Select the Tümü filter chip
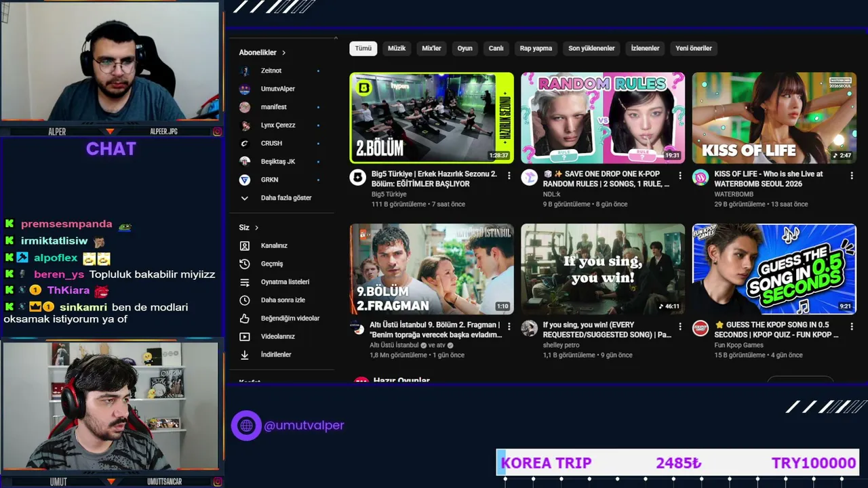 tap(363, 48)
